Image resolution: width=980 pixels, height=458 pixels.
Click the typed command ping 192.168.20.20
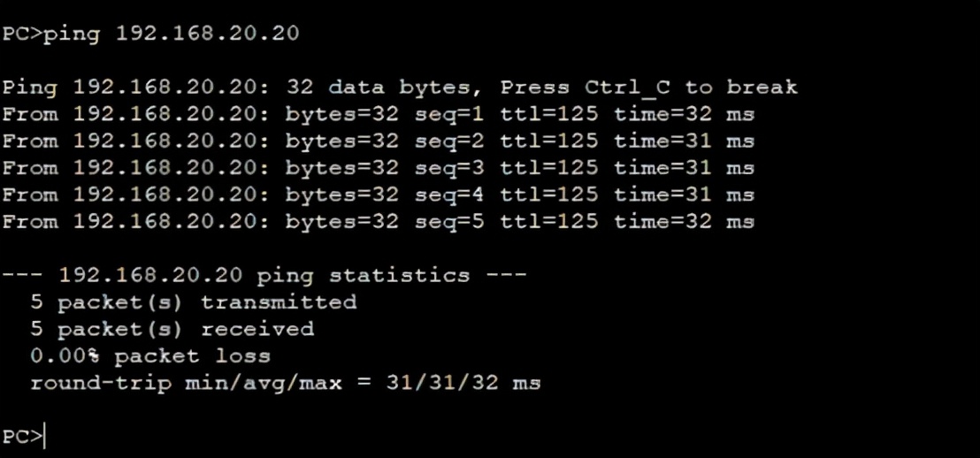click(171, 33)
